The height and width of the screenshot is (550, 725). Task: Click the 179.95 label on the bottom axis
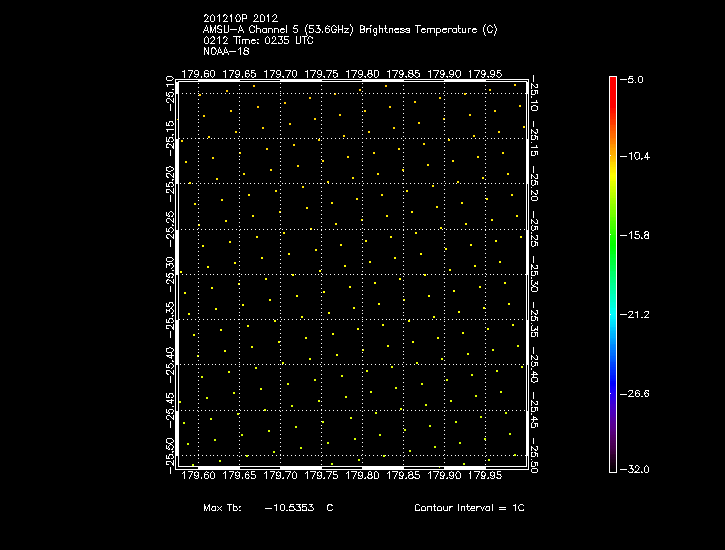(x=486, y=477)
